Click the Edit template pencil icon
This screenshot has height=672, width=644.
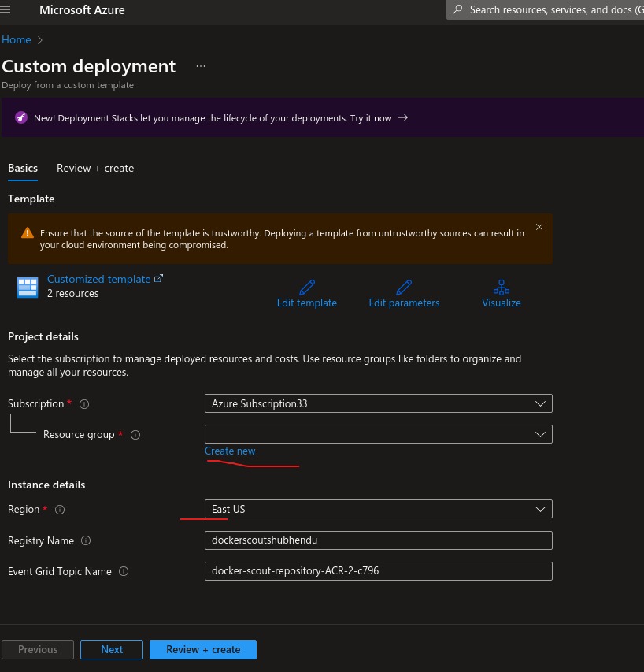tap(307, 287)
